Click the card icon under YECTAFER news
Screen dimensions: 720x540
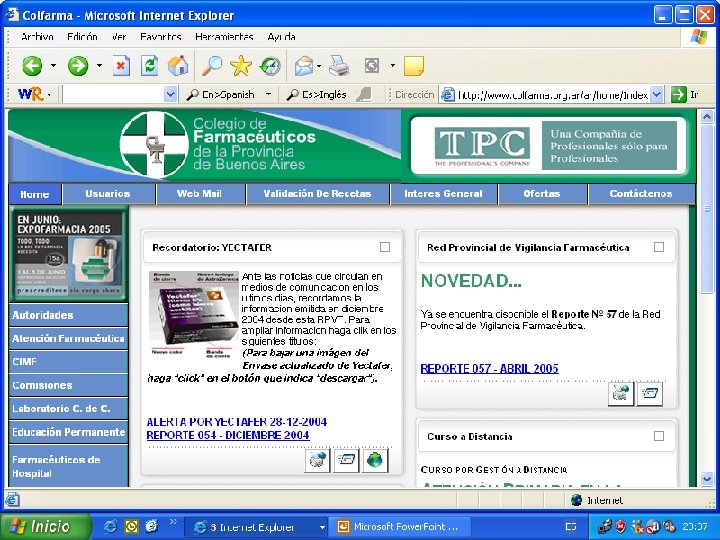click(346, 460)
